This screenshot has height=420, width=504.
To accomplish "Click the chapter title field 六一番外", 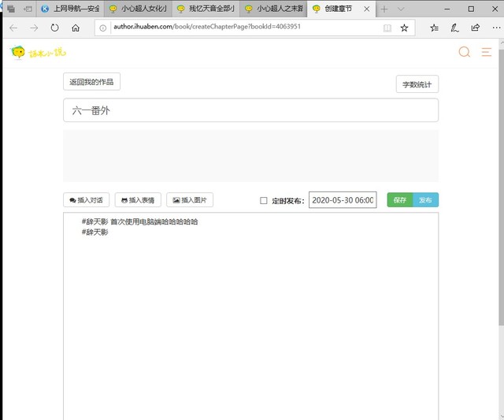I will pyautogui.click(x=250, y=110).
